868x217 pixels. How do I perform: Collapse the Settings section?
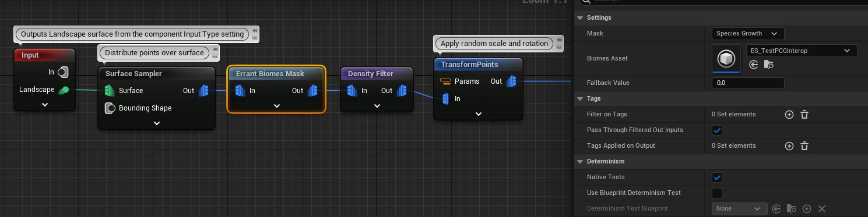[x=581, y=18]
